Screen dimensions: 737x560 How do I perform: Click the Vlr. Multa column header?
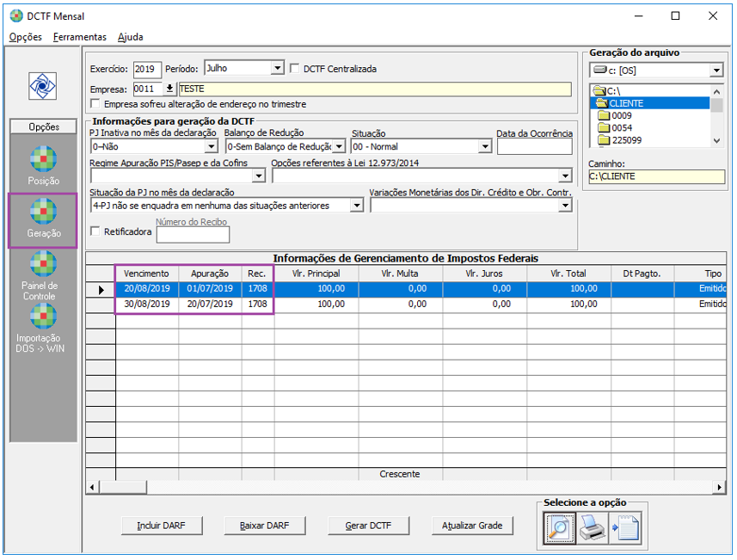coord(401,274)
